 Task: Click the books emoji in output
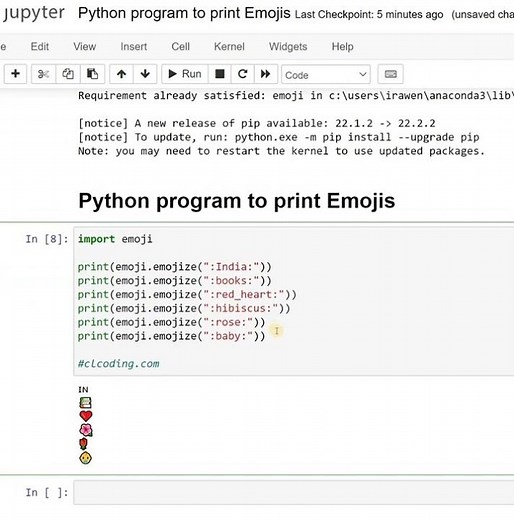coord(85,403)
